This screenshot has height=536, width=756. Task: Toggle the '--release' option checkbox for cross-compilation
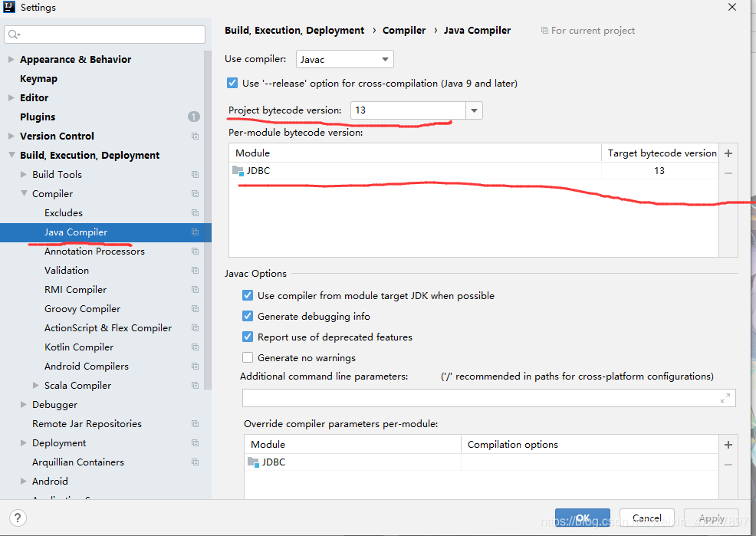(x=232, y=83)
